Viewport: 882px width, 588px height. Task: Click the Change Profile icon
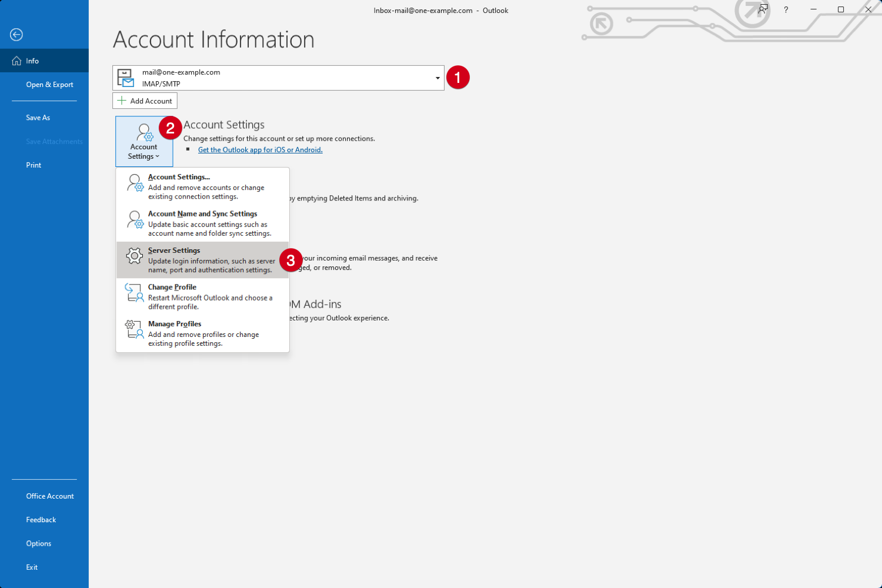pyautogui.click(x=135, y=292)
